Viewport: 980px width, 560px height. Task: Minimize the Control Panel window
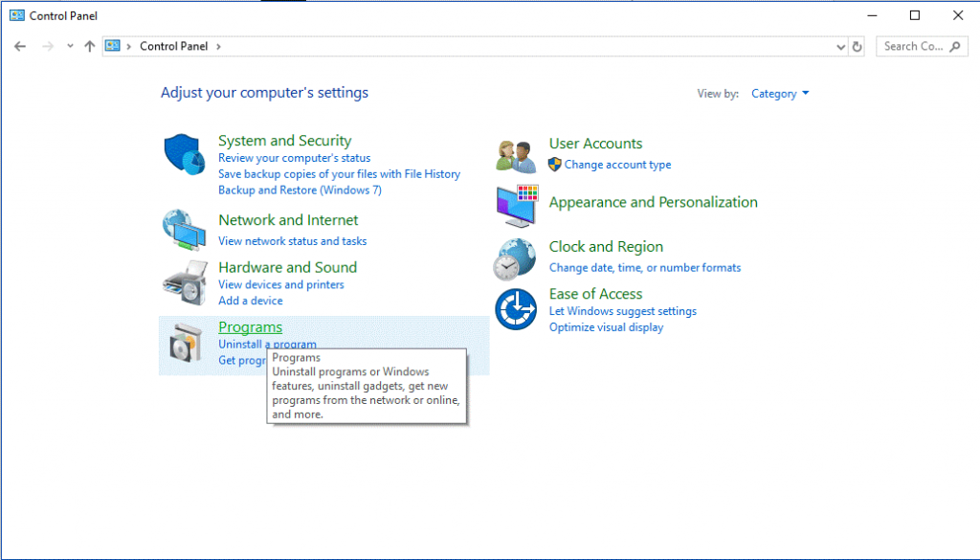click(873, 15)
